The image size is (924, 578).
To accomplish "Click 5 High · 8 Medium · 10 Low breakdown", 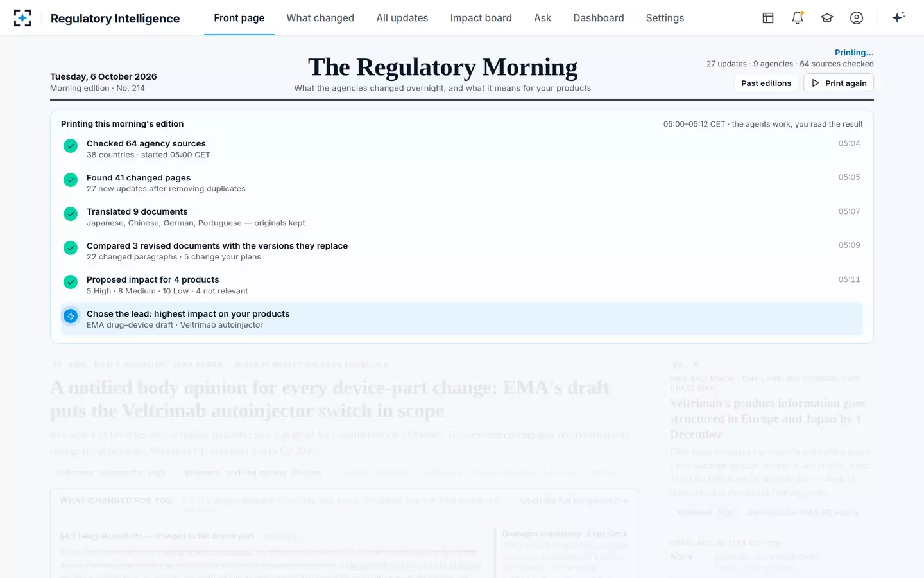I will 167,291.
